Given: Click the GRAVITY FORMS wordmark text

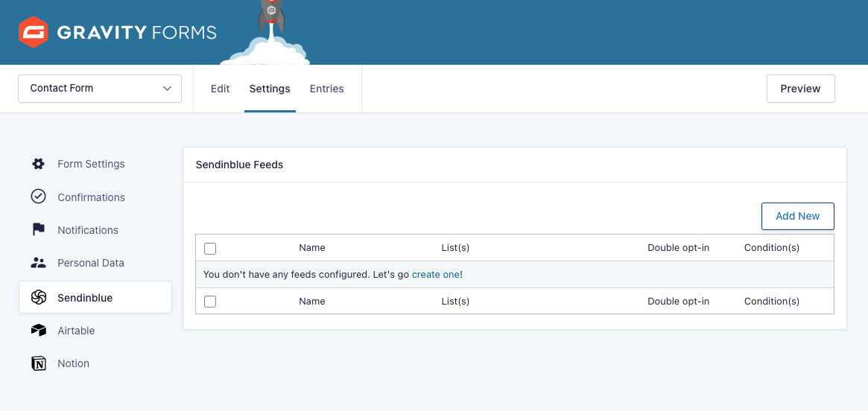Looking at the screenshot, I should click(137, 33).
